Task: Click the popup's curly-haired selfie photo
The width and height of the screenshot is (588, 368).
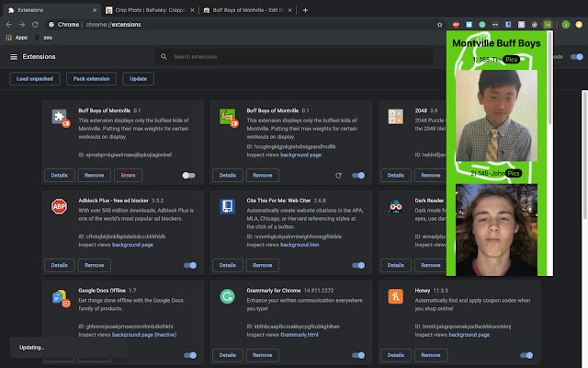Action: coord(496,230)
